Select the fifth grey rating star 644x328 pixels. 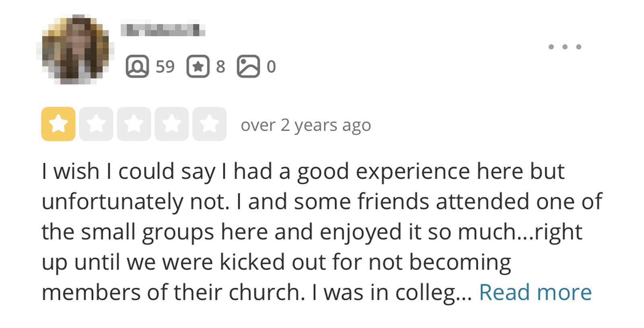click(210, 124)
